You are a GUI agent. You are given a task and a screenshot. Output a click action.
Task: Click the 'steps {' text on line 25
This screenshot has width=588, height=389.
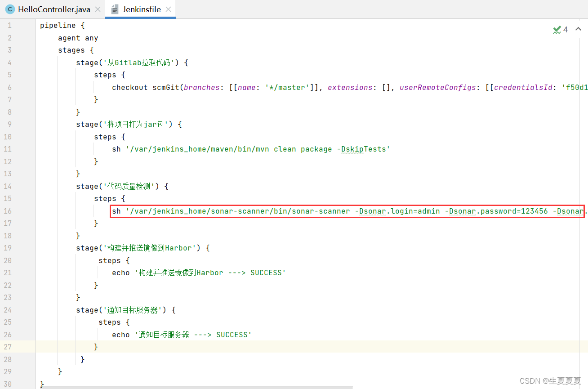point(114,322)
